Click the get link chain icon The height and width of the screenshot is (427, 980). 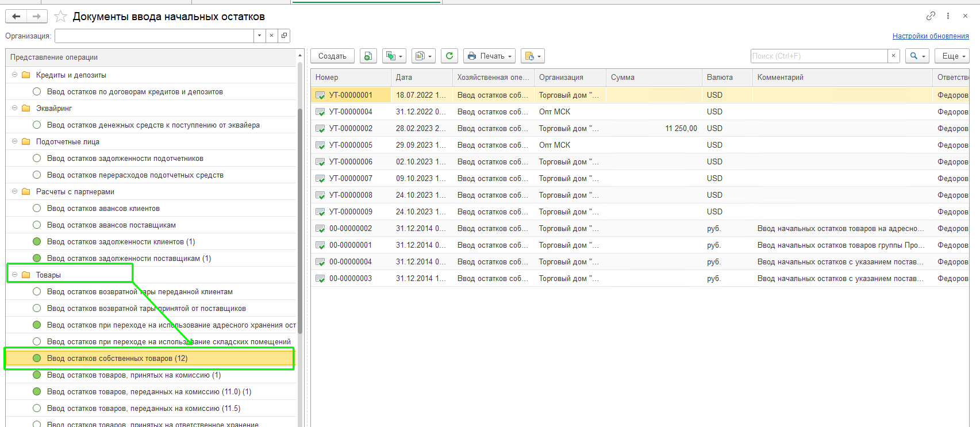931,16
